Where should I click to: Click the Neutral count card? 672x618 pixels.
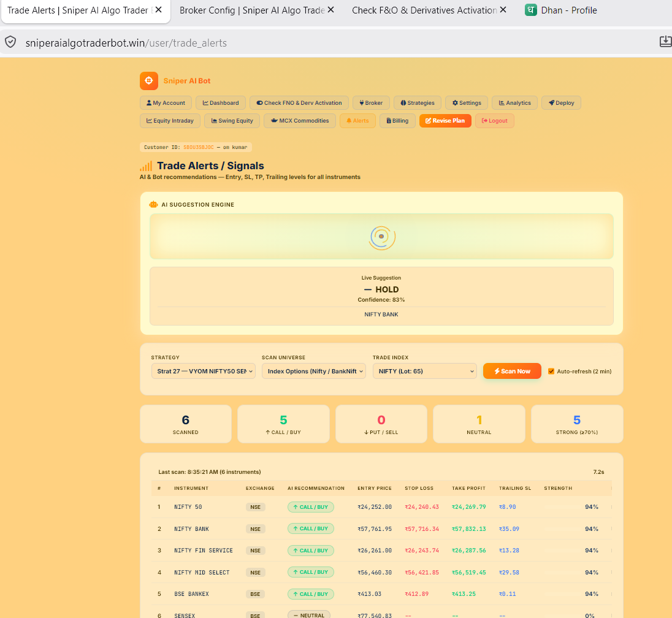click(479, 424)
